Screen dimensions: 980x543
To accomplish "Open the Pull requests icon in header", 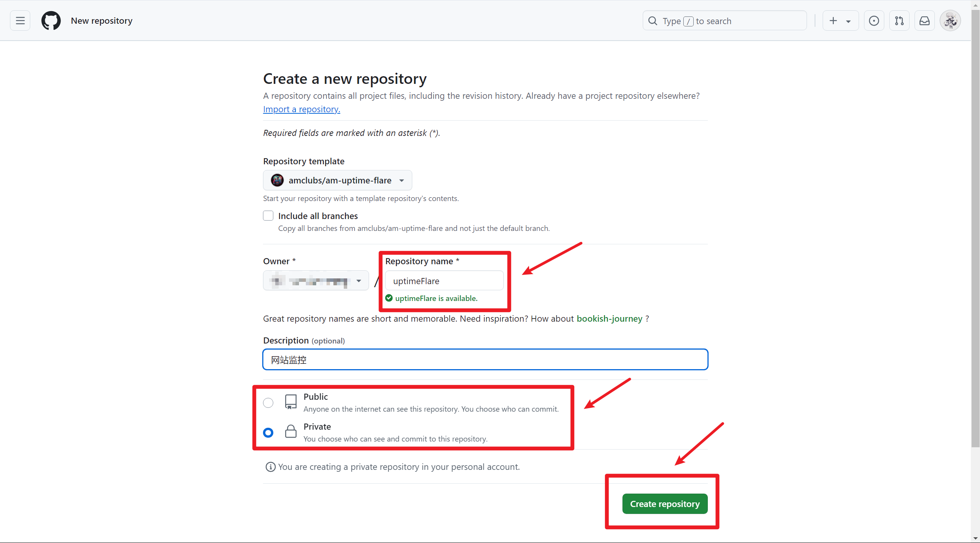I will pos(899,21).
